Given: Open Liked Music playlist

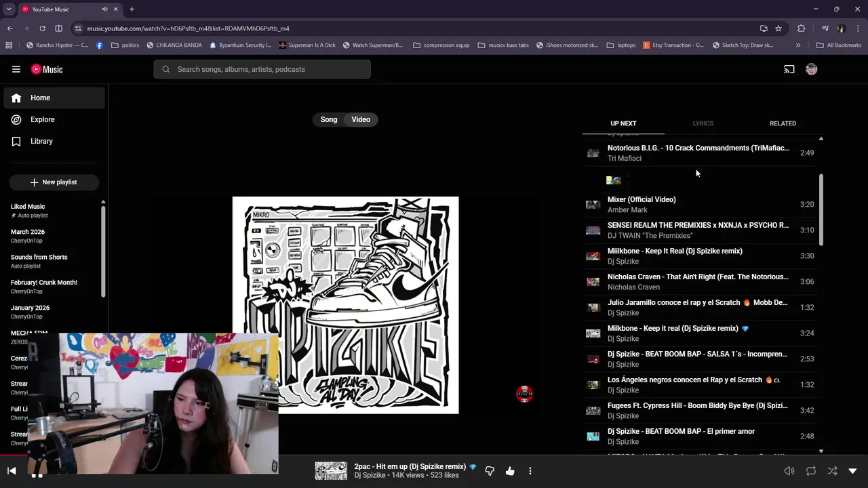Looking at the screenshot, I should (53, 211).
